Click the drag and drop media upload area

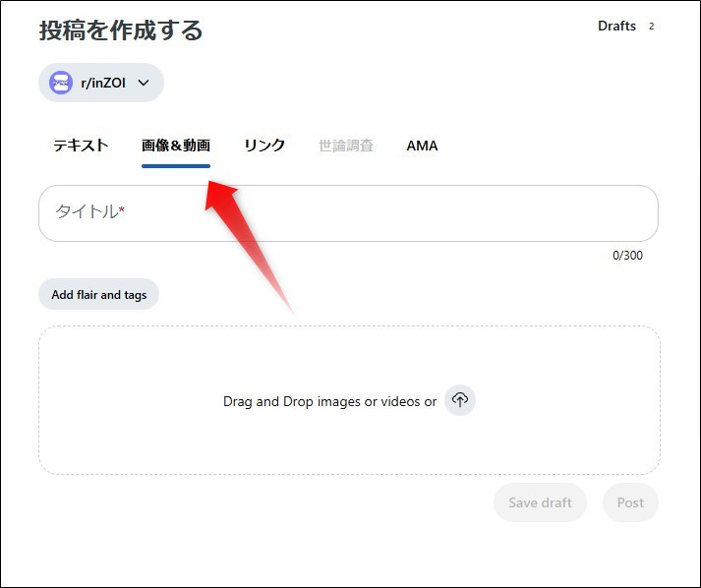click(349, 400)
